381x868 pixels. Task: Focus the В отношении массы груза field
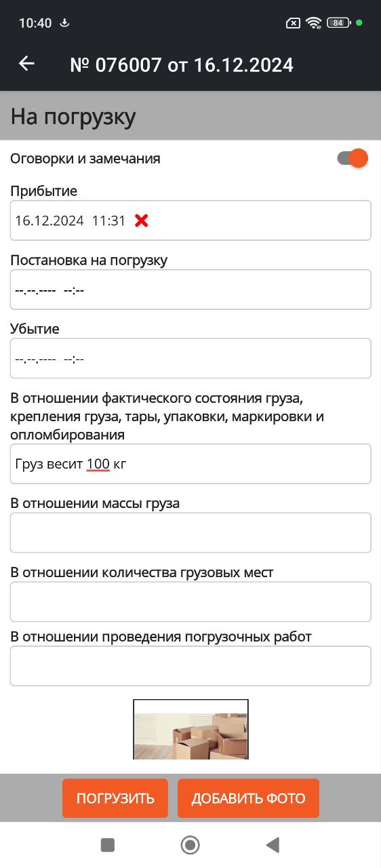[x=190, y=532]
